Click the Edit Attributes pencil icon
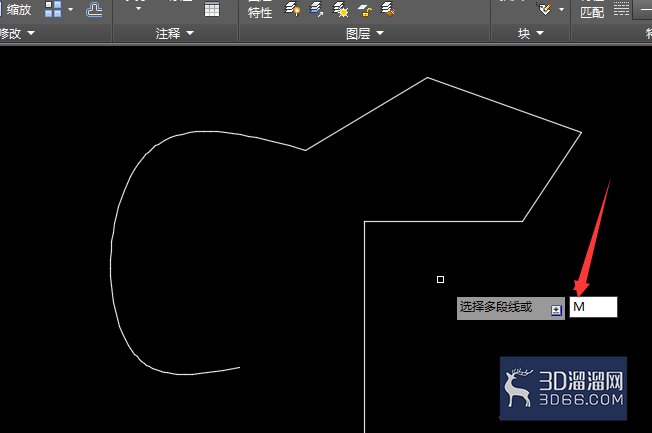 545,8
